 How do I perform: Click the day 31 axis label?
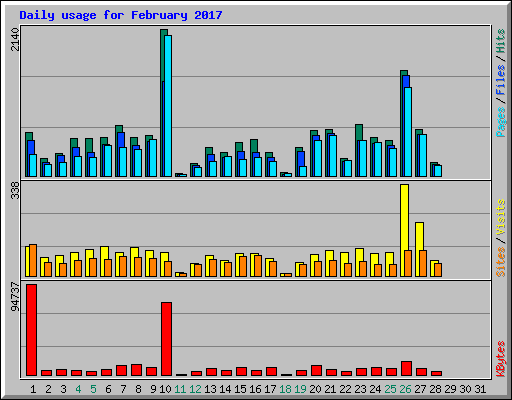481,389
